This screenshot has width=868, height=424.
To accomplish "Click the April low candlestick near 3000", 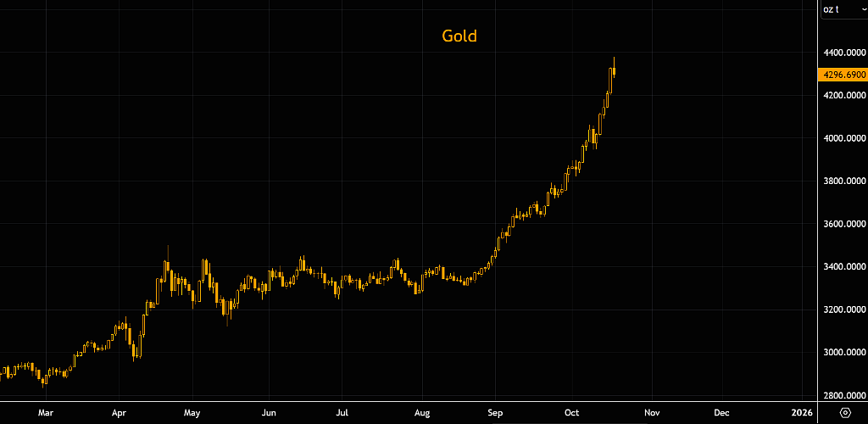I will pos(134,349).
